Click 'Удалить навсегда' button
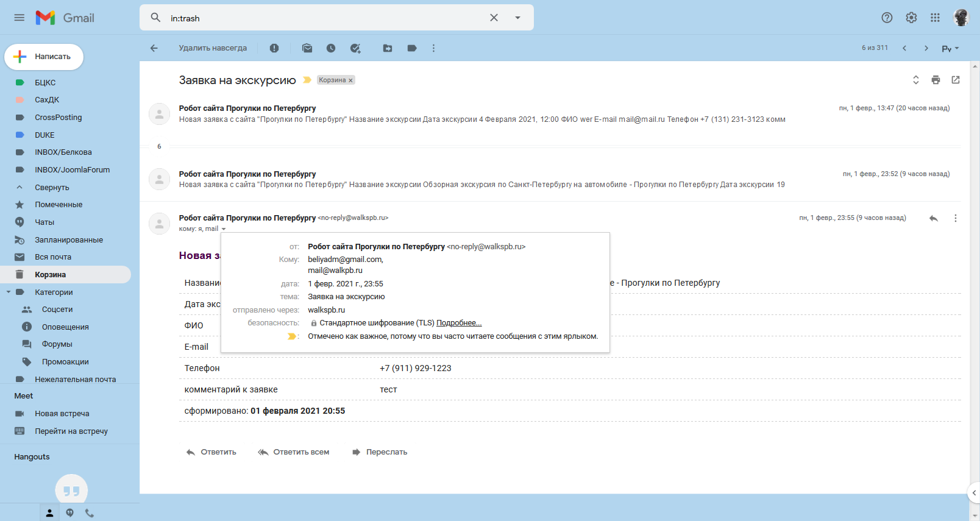This screenshot has height=521, width=980. pos(213,48)
